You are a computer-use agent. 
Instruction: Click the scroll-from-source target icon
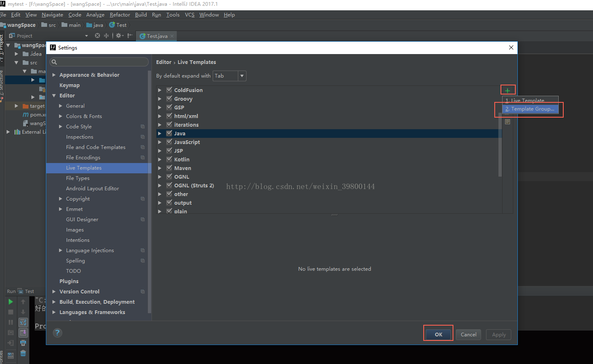click(97, 36)
